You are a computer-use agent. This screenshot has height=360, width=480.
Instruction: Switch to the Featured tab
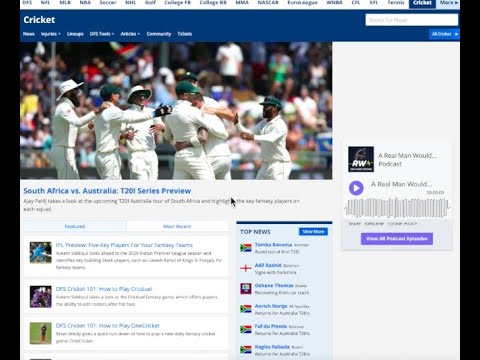point(75,226)
